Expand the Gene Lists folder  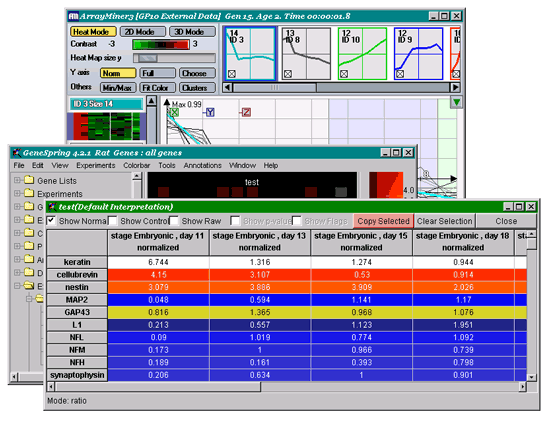(17, 180)
